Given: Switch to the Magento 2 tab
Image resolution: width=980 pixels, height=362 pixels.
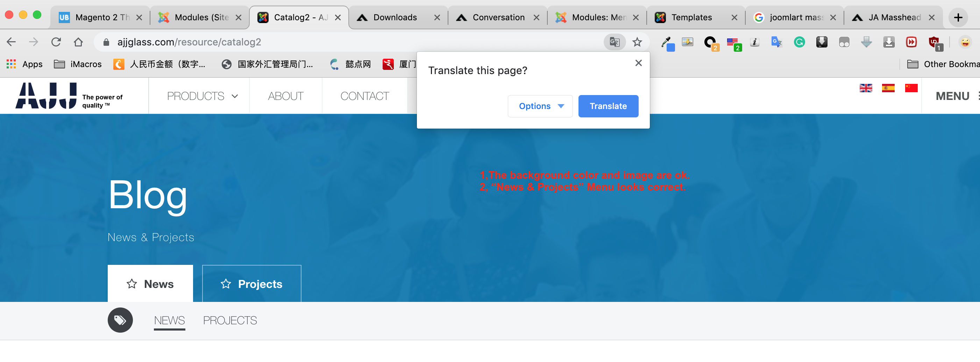Looking at the screenshot, I should click(x=100, y=17).
